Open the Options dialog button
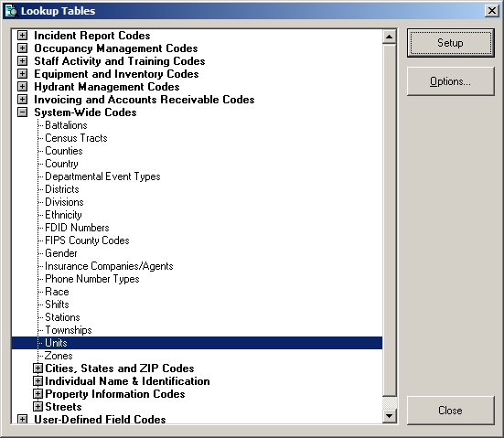 (450, 81)
